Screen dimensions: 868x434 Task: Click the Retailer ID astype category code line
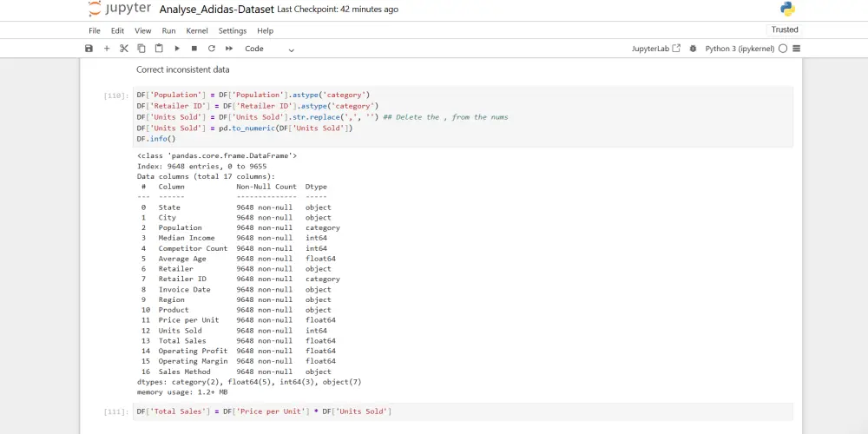point(258,106)
